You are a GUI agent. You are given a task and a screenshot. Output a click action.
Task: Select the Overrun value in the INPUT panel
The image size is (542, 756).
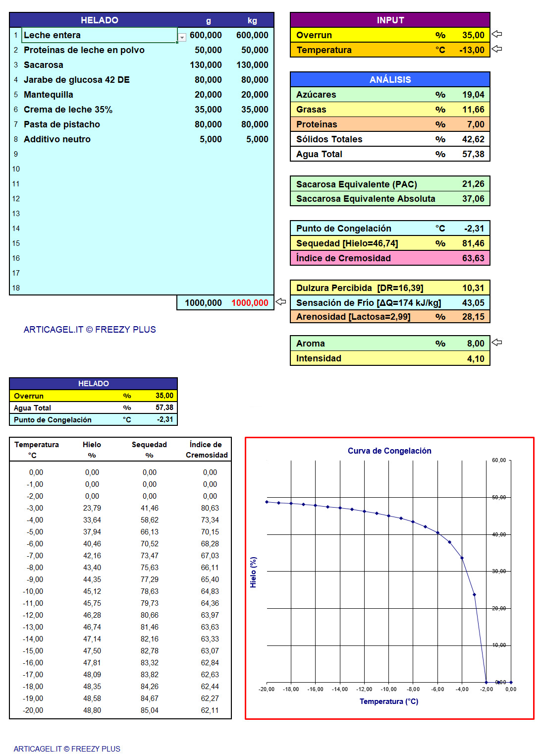click(473, 35)
